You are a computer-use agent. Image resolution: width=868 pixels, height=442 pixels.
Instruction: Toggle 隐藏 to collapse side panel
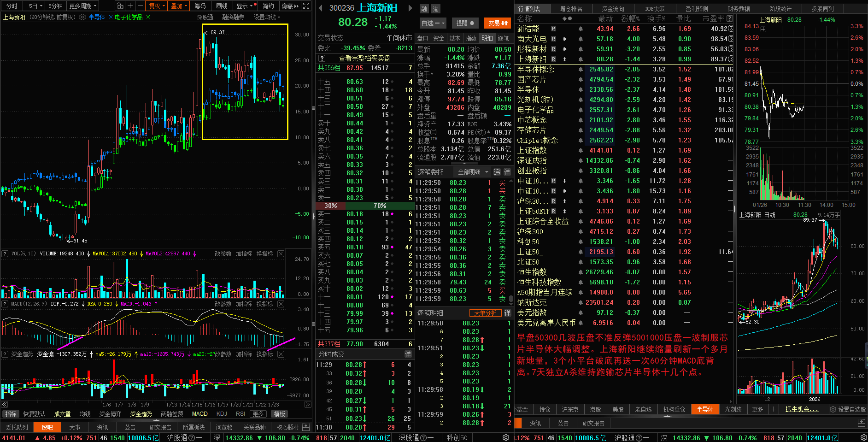(290, 6)
